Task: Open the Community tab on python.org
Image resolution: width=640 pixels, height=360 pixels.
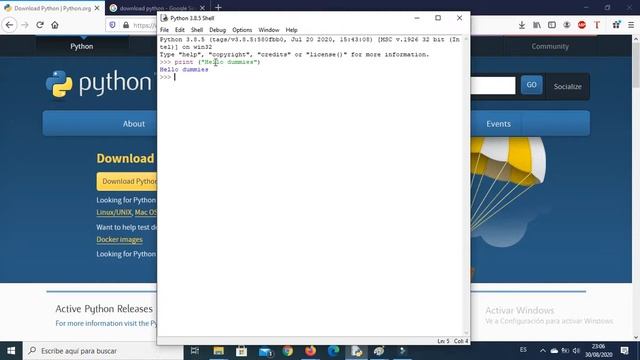Action: [550, 46]
